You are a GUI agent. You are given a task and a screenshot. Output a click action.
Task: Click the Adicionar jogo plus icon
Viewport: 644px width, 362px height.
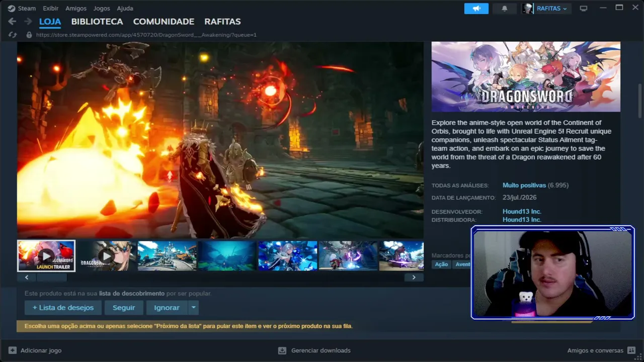[13, 350]
